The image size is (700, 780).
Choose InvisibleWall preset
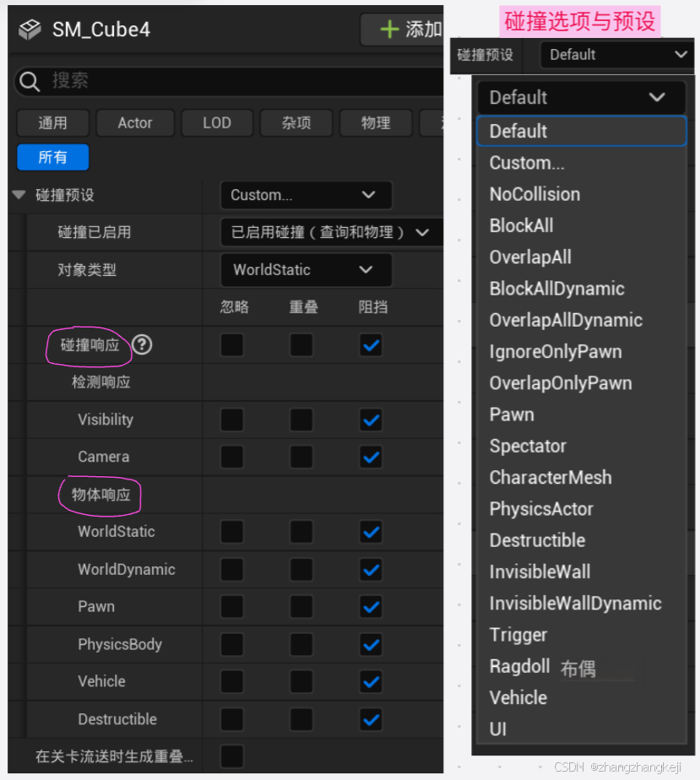click(582, 571)
